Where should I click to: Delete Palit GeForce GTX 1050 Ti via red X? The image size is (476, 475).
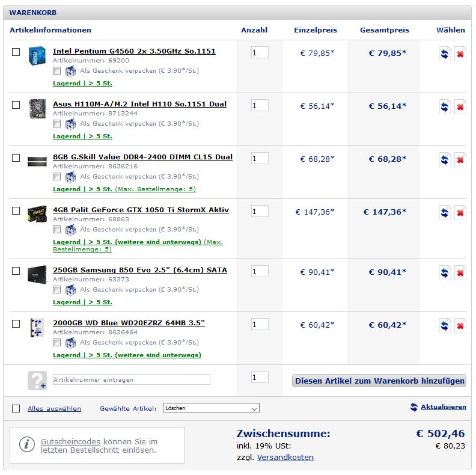tap(460, 213)
